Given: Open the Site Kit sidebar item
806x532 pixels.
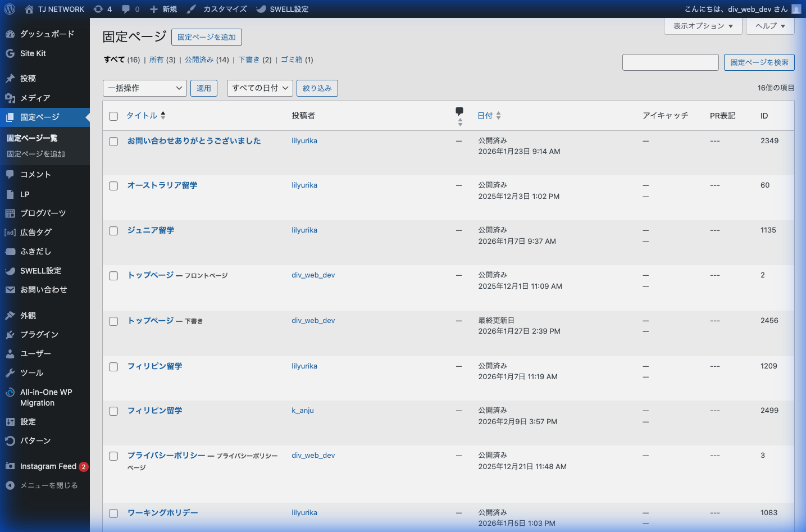Looking at the screenshot, I should (x=33, y=53).
